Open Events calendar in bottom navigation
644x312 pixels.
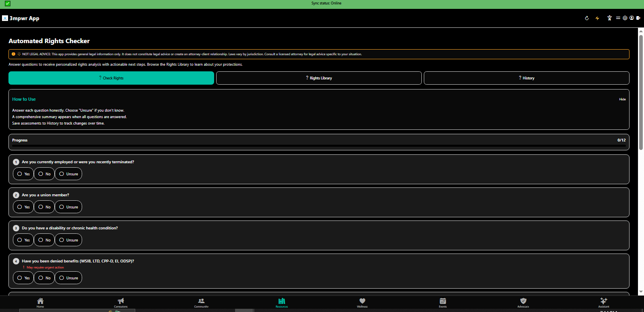443,303
